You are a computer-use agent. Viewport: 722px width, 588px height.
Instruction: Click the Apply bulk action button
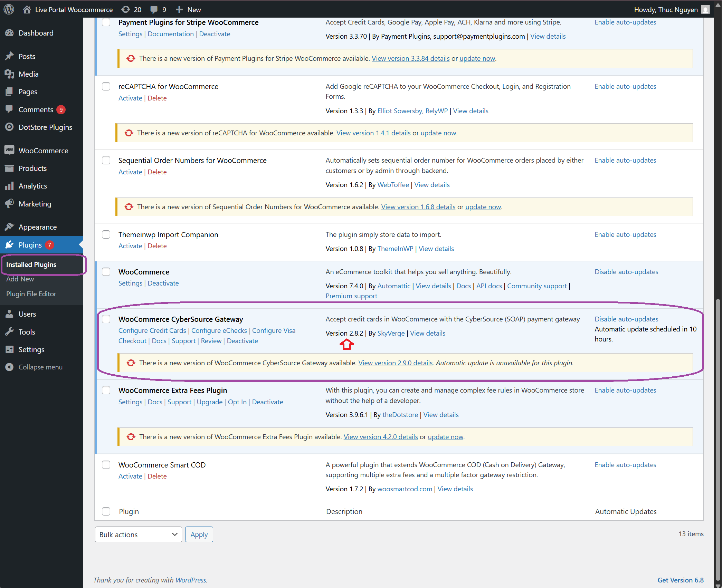click(199, 534)
